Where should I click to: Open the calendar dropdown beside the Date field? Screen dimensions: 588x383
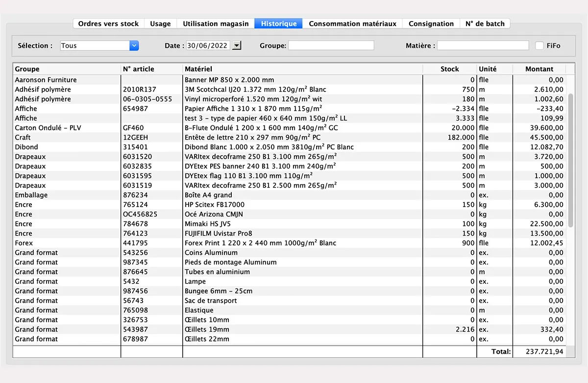tap(236, 45)
